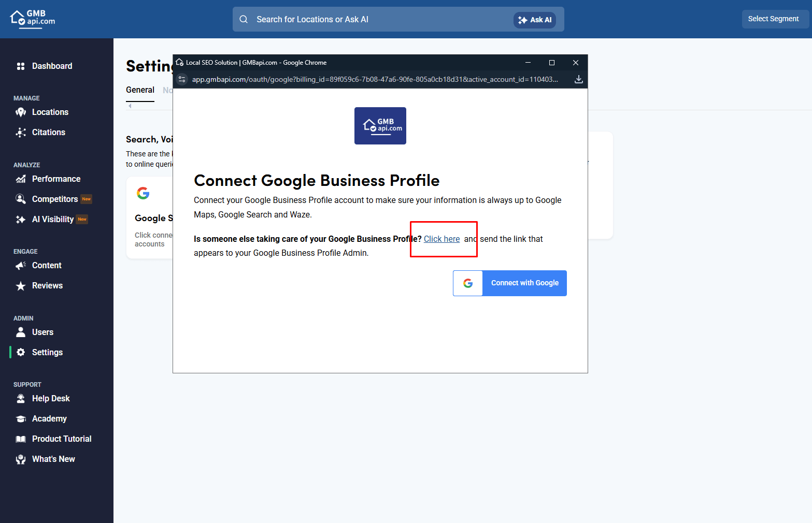This screenshot has width=812, height=523.
Task: Click the Google G icon in the connect button
Action: [468, 283]
